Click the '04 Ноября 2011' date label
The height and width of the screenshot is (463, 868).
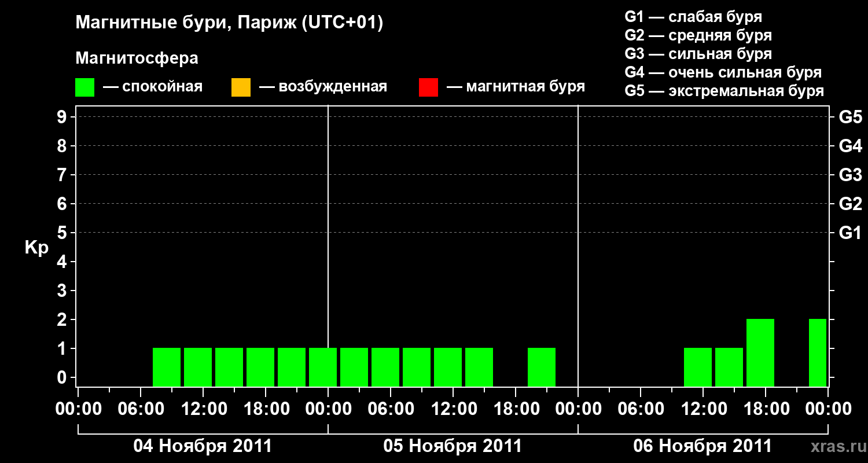click(x=203, y=446)
